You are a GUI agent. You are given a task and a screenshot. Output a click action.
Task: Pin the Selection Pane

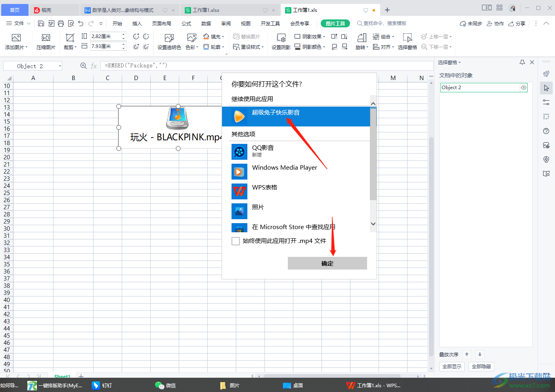click(x=522, y=62)
